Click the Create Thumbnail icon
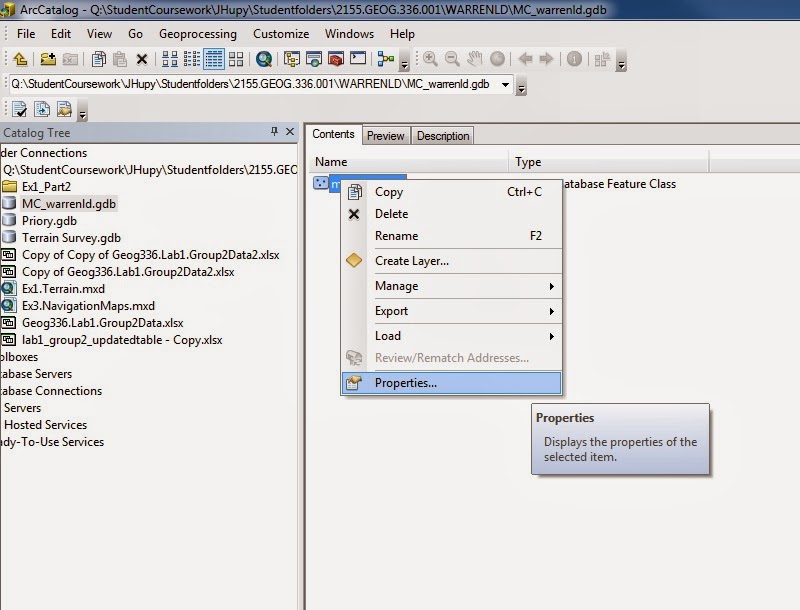This screenshot has width=800, height=610. click(603, 59)
